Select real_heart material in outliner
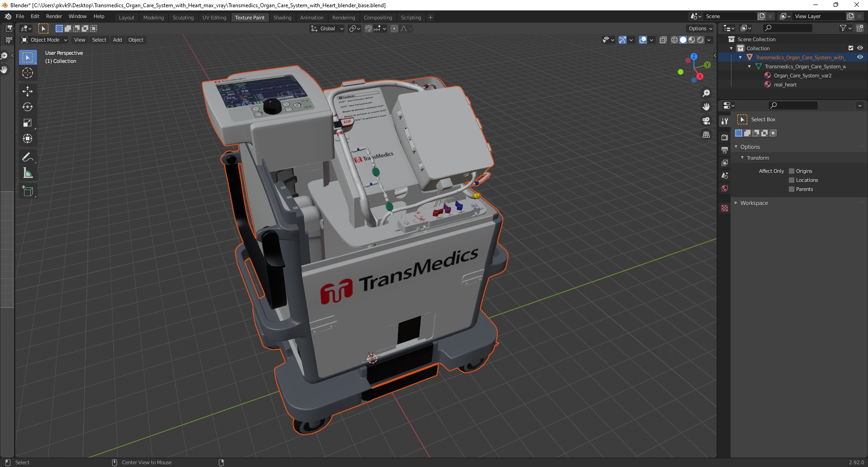868x467 pixels. coord(785,85)
